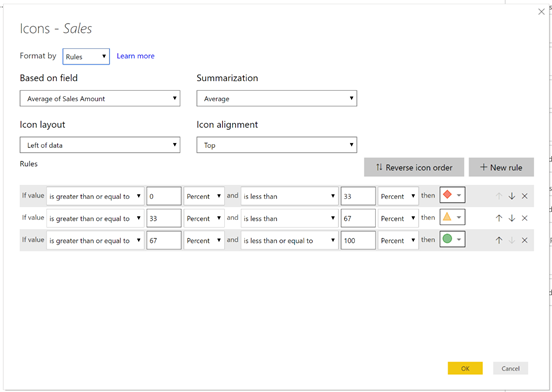Add a rule with New rule button
Screen dimensions: 552x392
coord(501,167)
